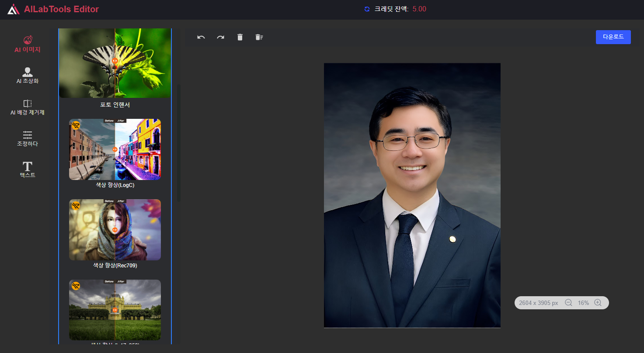This screenshot has width=644, height=353.
Task: Click the 색상 향상(Rec709) label
Action: coord(115,266)
